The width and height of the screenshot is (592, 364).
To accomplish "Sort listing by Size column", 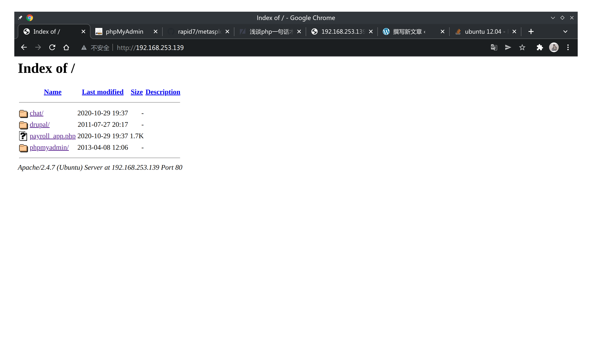I will [137, 92].
